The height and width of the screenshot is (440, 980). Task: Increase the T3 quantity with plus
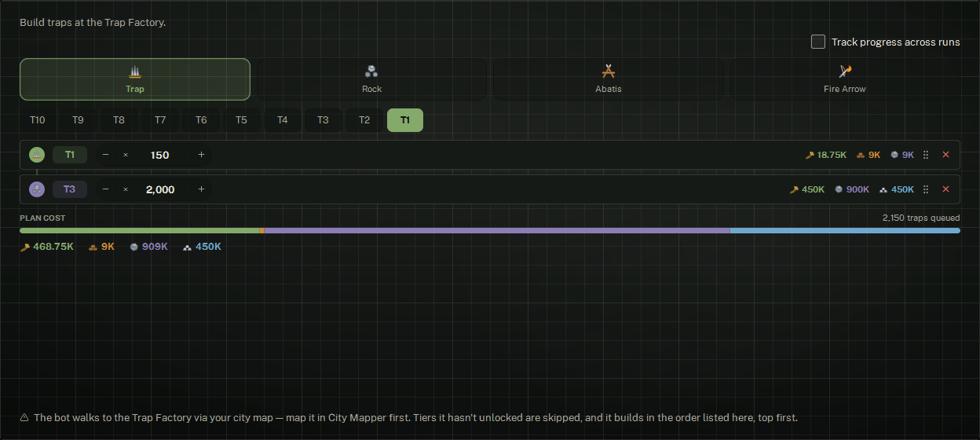click(201, 189)
